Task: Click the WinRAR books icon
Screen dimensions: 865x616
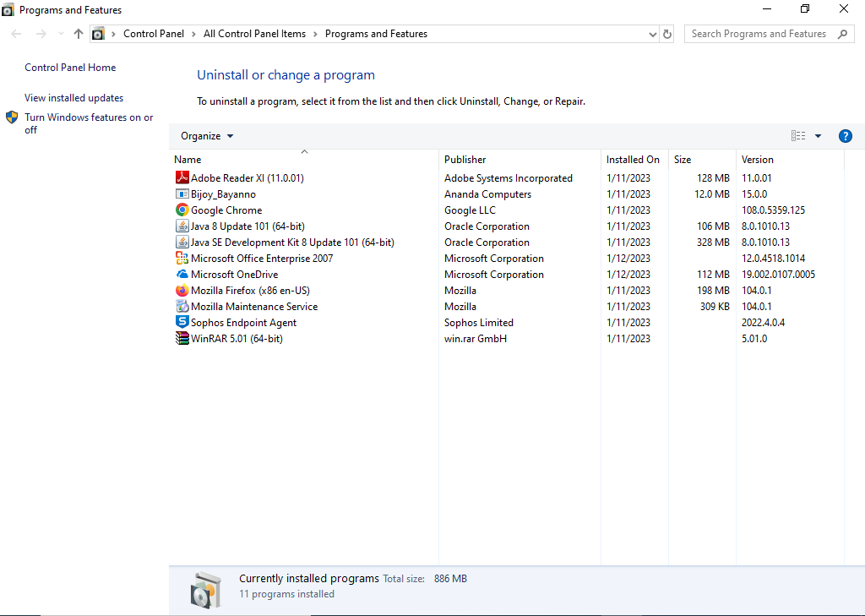Action: [x=182, y=338]
